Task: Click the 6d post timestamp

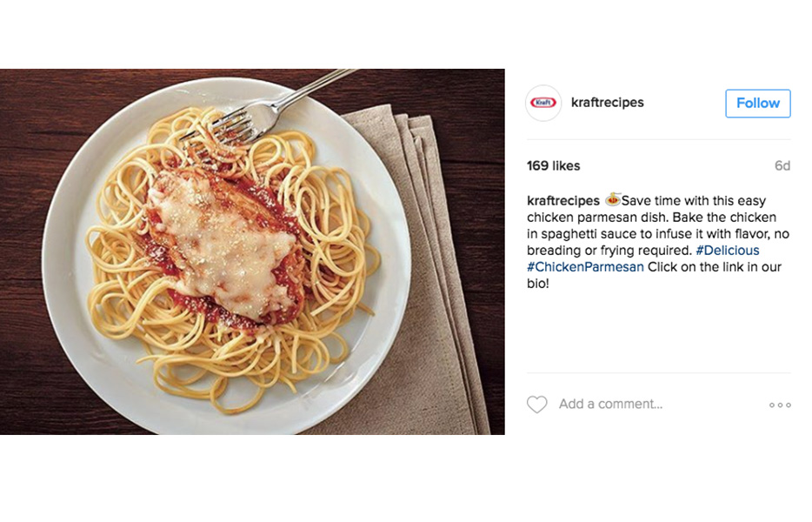Action: [782, 166]
